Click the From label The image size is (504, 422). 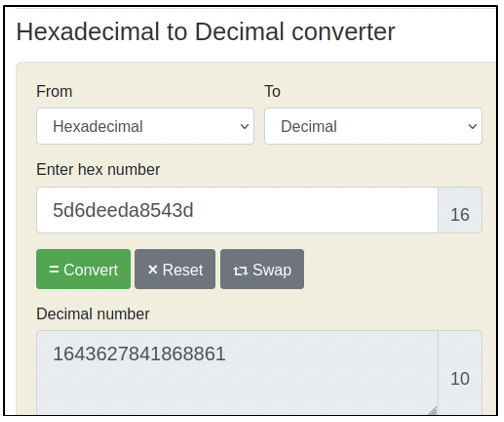[54, 91]
